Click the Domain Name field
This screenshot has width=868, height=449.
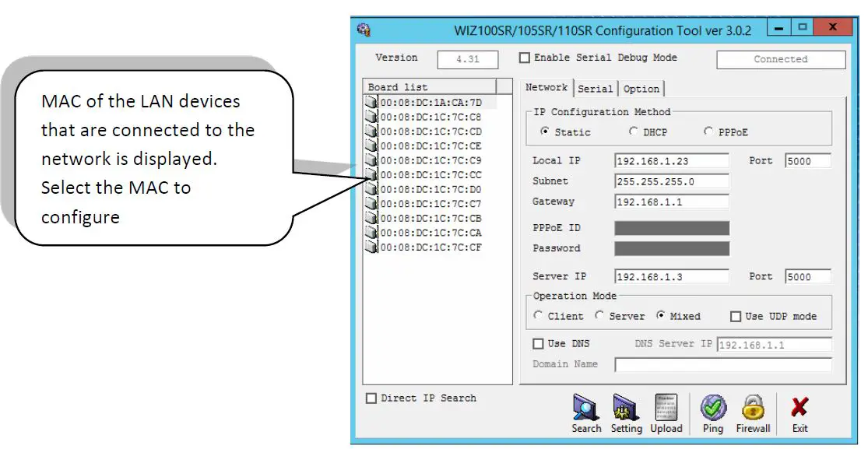(x=723, y=364)
